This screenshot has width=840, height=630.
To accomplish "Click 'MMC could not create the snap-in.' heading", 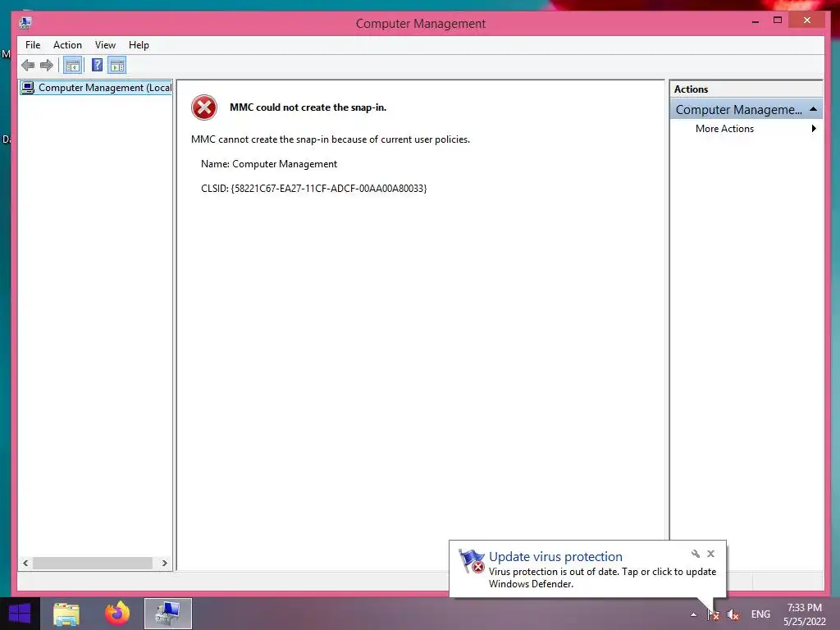I will (308, 107).
